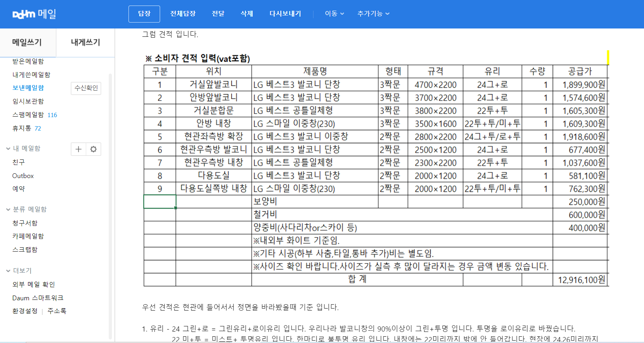
Task: Open 카페메일함 folder
Action: coord(28,236)
